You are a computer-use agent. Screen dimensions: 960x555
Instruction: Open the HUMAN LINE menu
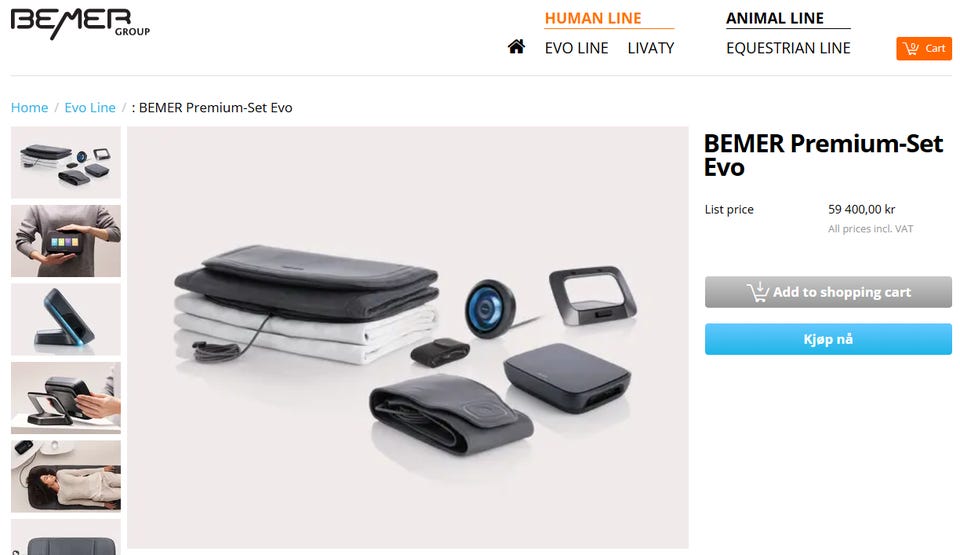593,18
